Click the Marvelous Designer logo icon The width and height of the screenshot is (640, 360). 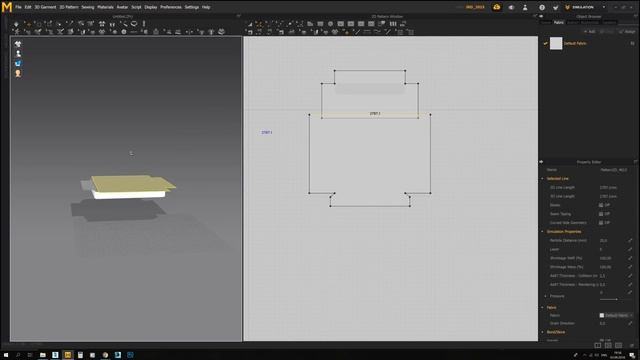(x=7, y=7)
